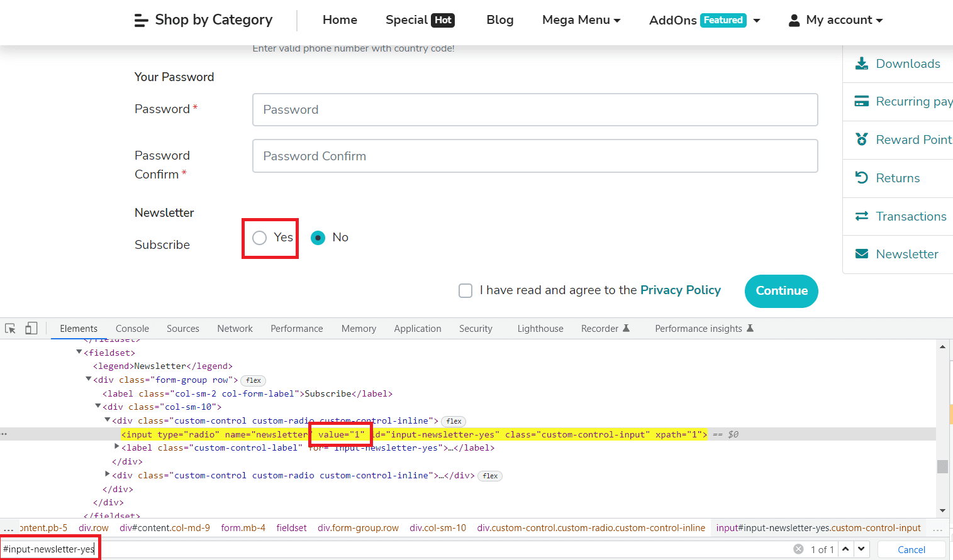Click the Newsletter envelope icon
The height and width of the screenshot is (560, 953).
tap(861, 254)
